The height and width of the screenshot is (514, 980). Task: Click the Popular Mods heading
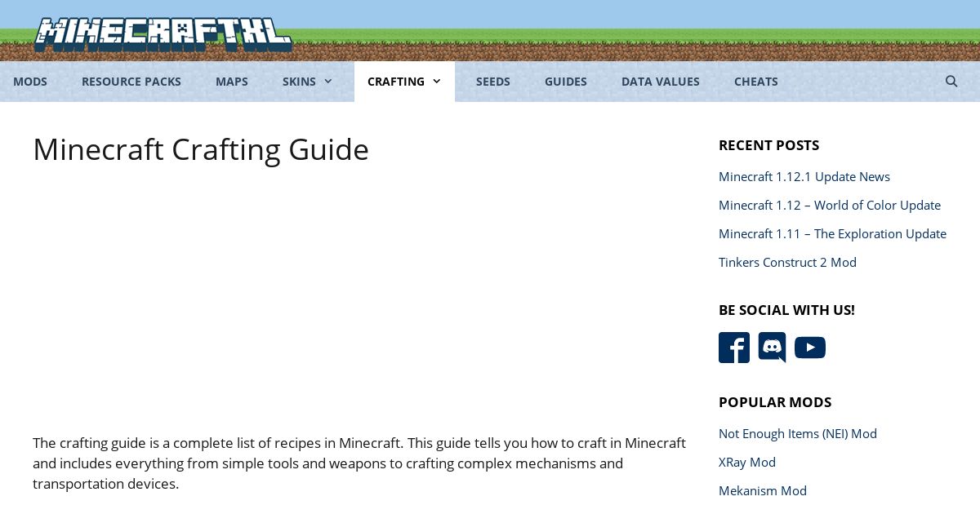tap(775, 402)
